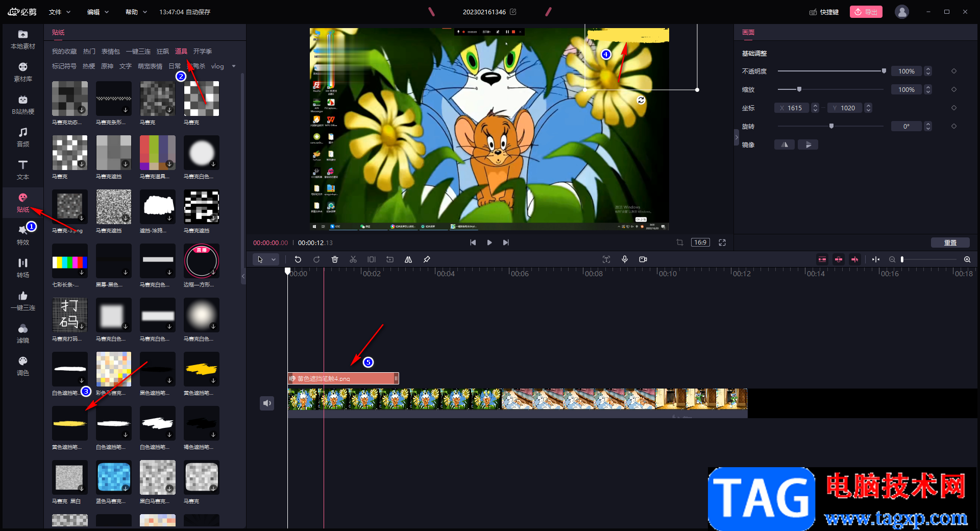Select the 我的收藏 favorites tab

pyautogui.click(x=64, y=51)
